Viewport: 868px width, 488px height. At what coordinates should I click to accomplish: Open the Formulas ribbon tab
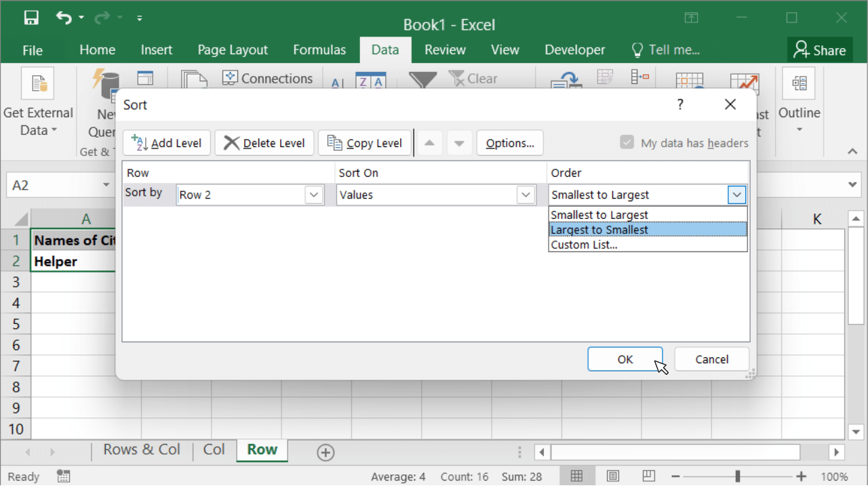point(319,50)
